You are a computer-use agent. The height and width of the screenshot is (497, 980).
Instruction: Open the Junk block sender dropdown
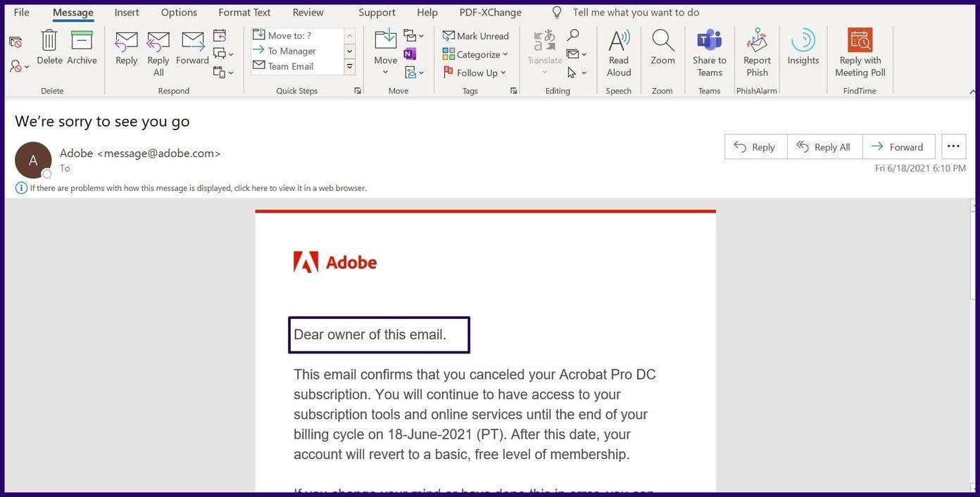tap(19, 66)
